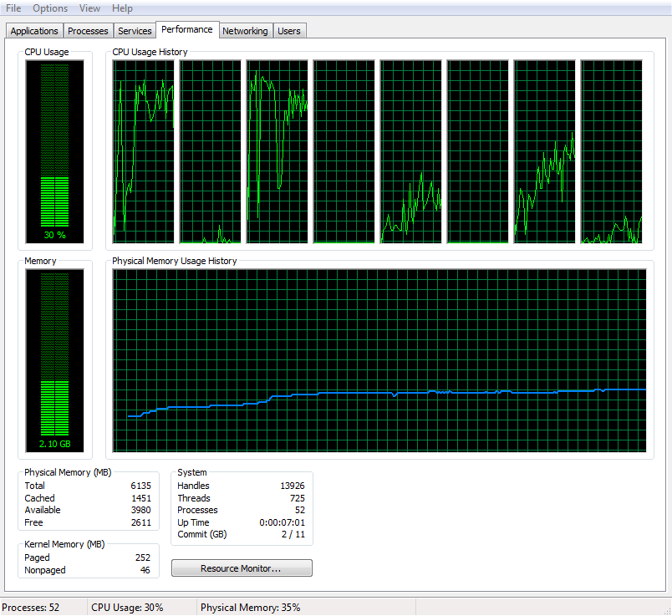
Task: Click the 'Handles' label
Action: click(x=193, y=486)
